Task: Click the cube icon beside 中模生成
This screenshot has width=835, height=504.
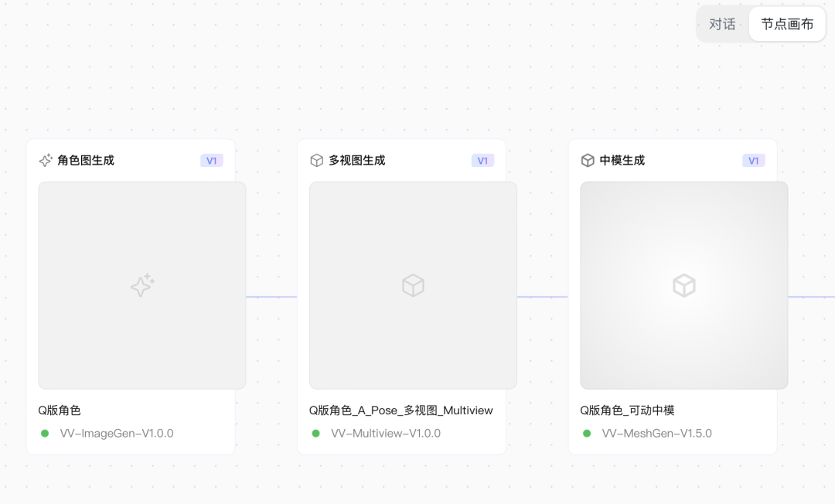Action: click(x=588, y=160)
